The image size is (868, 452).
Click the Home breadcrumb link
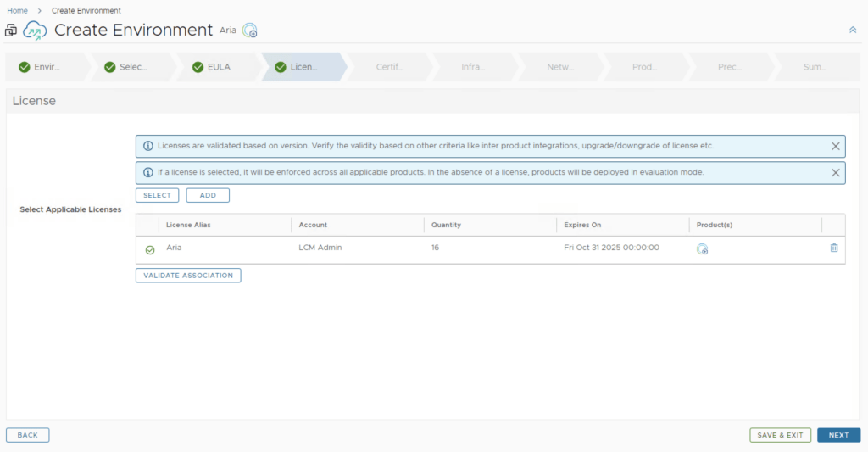(17, 10)
